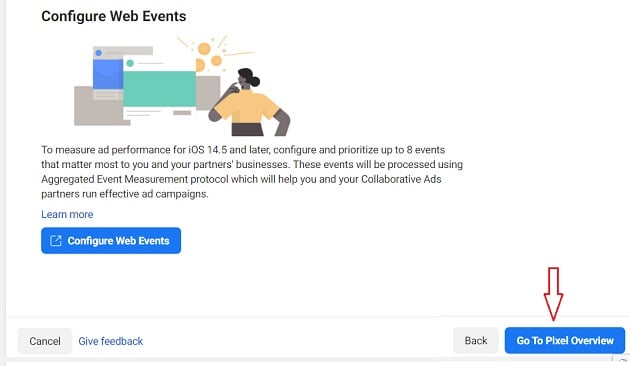Click the woman figure in the illustration

pyautogui.click(x=249, y=102)
